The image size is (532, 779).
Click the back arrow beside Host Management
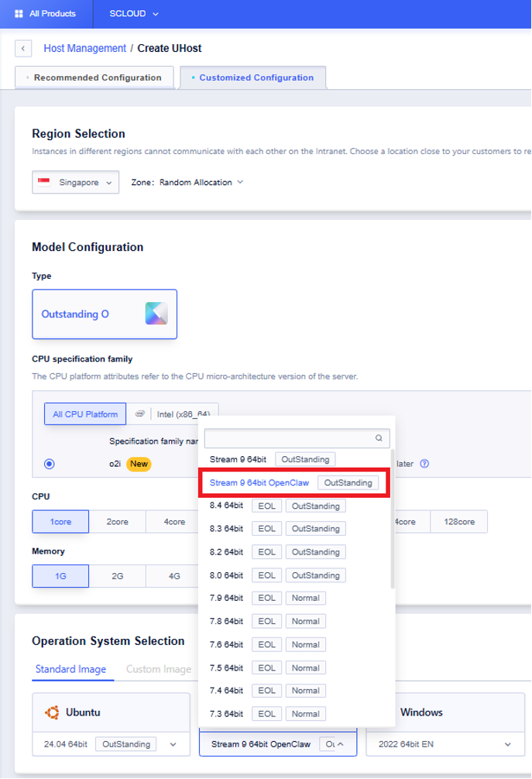pyautogui.click(x=24, y=49)
